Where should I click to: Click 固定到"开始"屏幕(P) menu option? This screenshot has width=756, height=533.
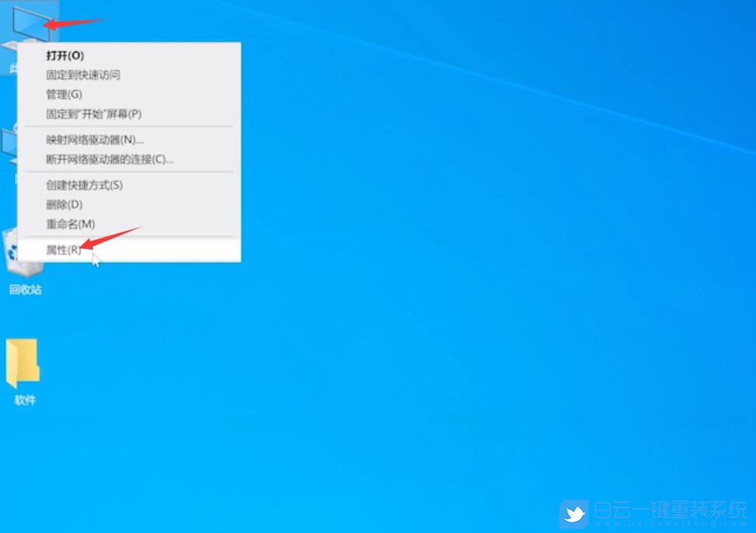pos(93,114)
